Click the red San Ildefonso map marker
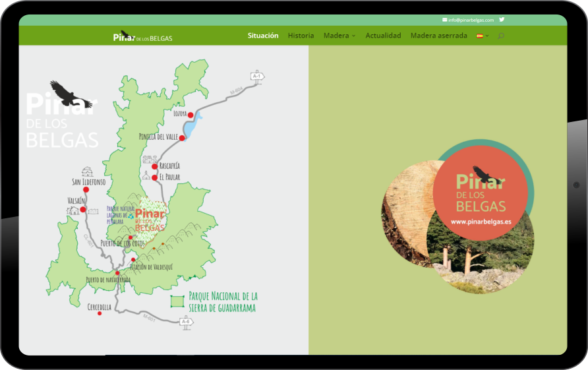This screenshot has width=588, height=370. (x=86, y=189)
